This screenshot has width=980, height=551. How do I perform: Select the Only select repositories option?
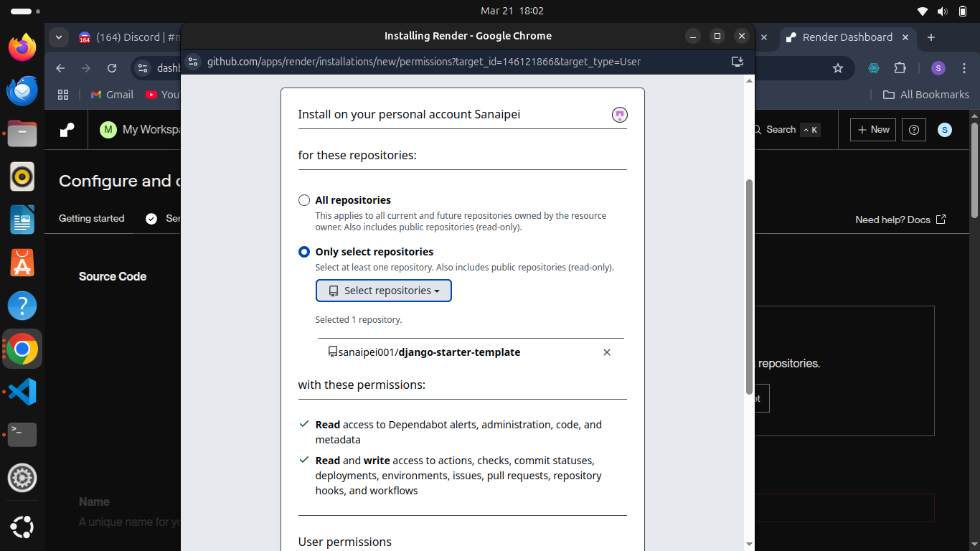pos(304,252)
